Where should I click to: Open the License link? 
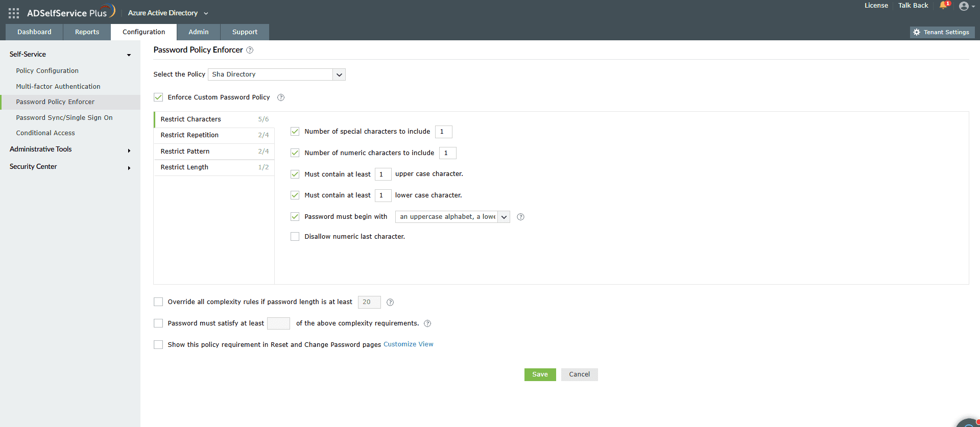[876, 6]
